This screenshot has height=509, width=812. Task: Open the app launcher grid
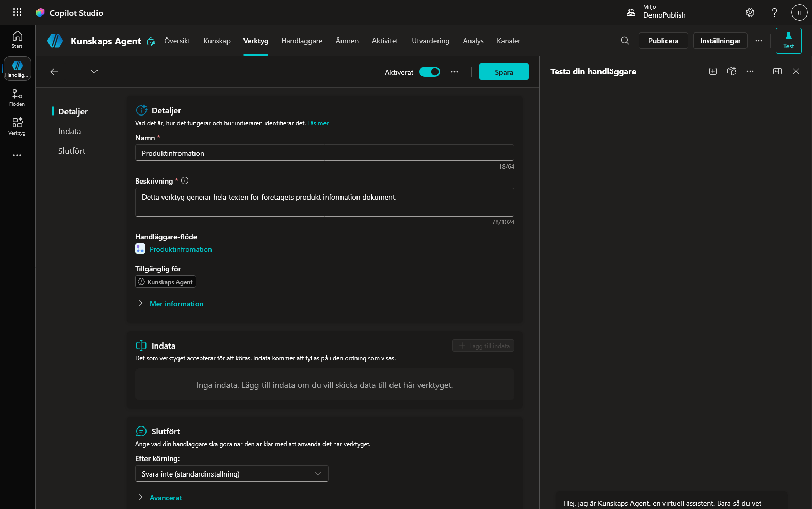point(17,12)
